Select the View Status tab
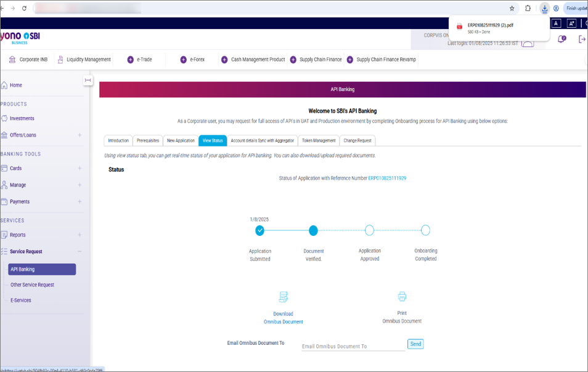The height and width of the screenshot is (372, 588). click(x=213, y=140)
